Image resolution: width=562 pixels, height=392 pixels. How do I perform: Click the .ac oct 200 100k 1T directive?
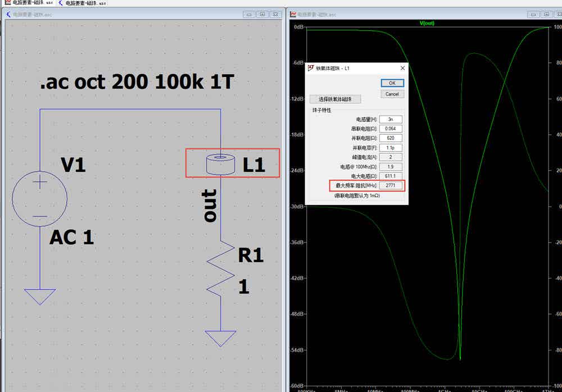137,81
